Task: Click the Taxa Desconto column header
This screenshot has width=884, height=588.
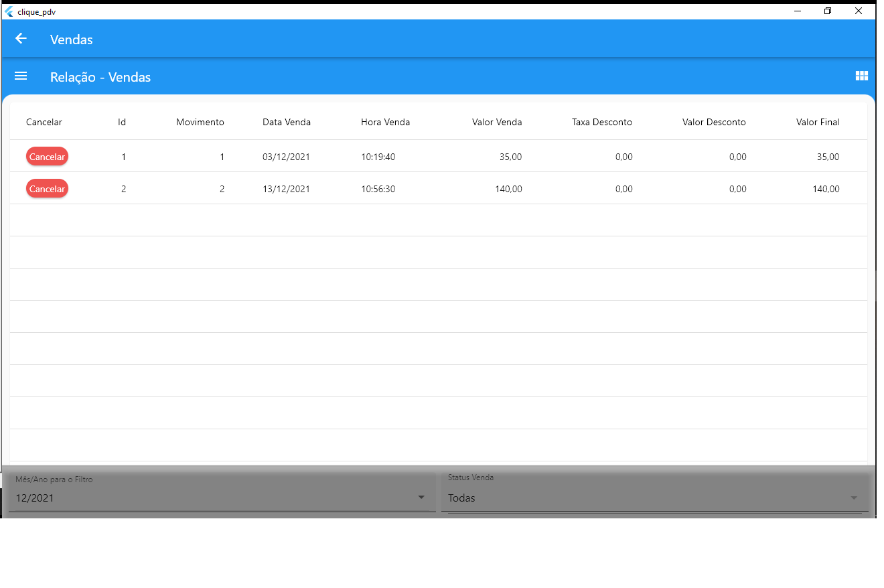Action: [601, 123]
